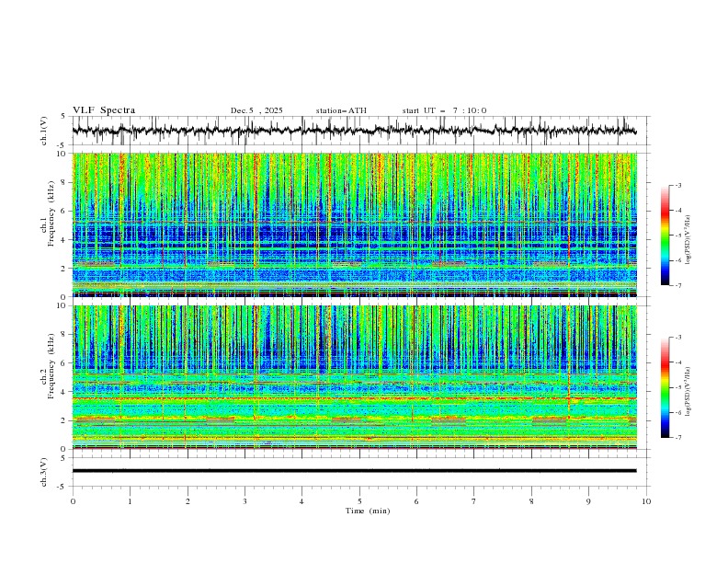Select the 5 minute mark on time axis
The image size is (728, 563).
359,500
